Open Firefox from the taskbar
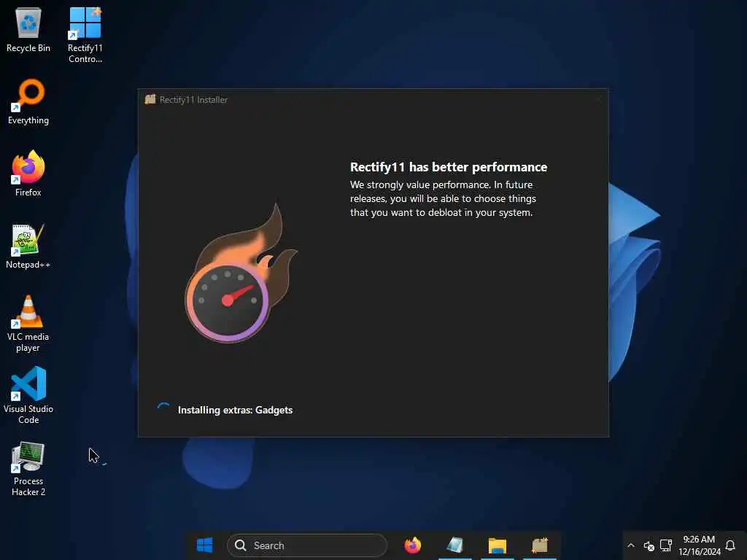 tap(413, 545)
